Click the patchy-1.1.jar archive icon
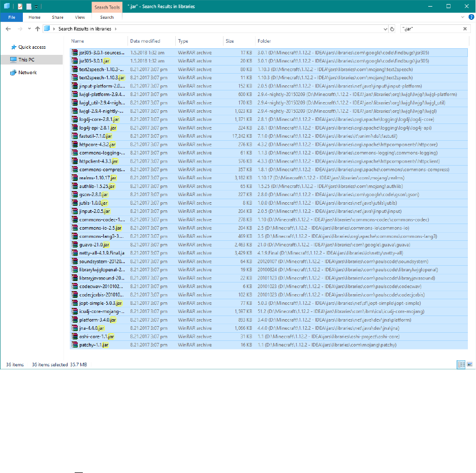This screenshot has width=476, height=473. (x=74, y=345)
